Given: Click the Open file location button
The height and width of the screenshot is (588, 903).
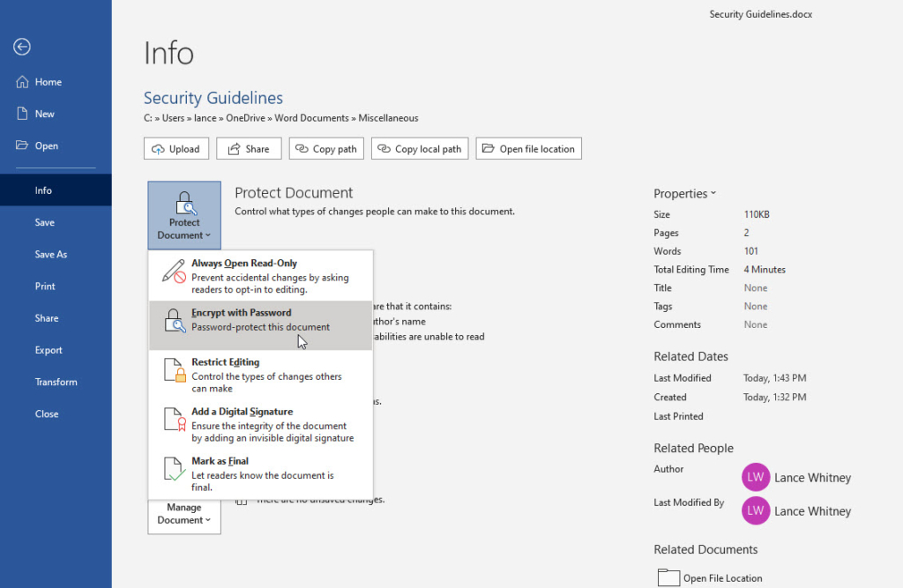Looking at the screenshot, I should click(528, 148).
